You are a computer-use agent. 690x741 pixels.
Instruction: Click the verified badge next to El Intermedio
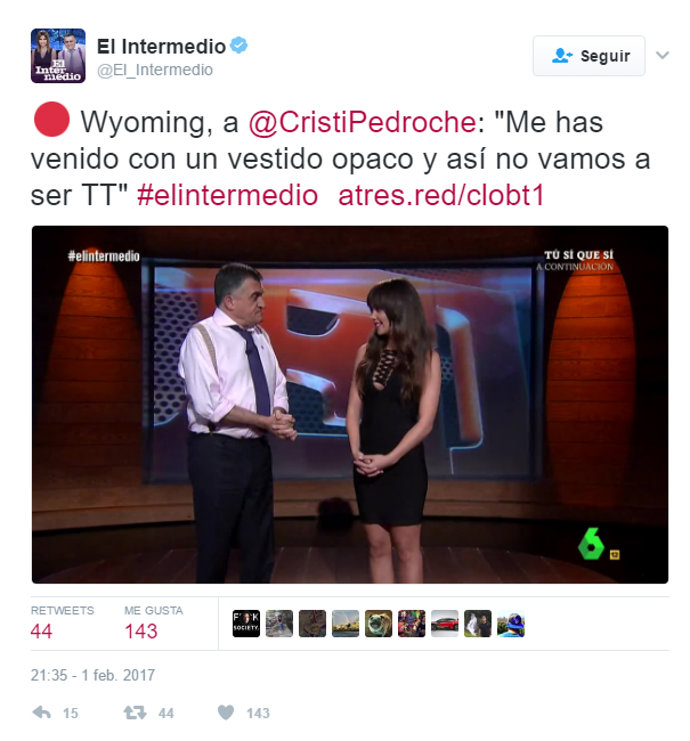point(239,45)
